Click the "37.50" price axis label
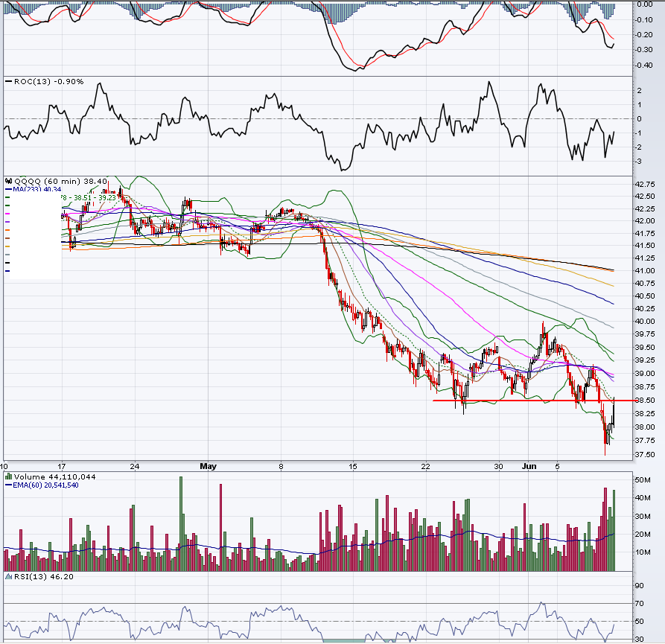Image resolution: width=665 pixels, height=644 pixels. click(x=645, y=454)
